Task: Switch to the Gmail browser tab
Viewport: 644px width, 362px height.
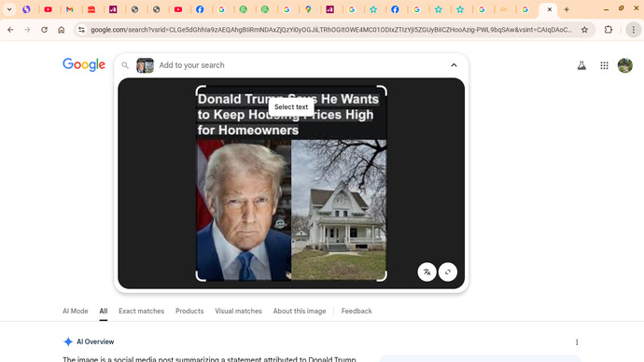Action: pos(70,9)
